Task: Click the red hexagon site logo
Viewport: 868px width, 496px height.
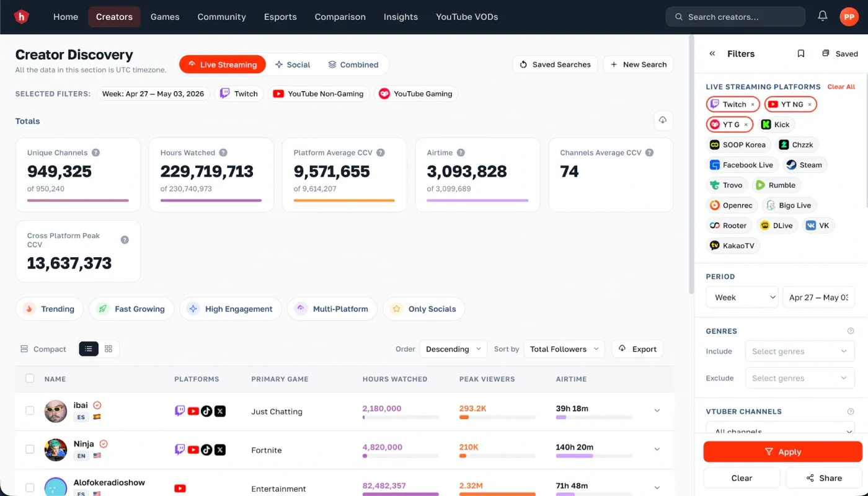Action: 22,17
